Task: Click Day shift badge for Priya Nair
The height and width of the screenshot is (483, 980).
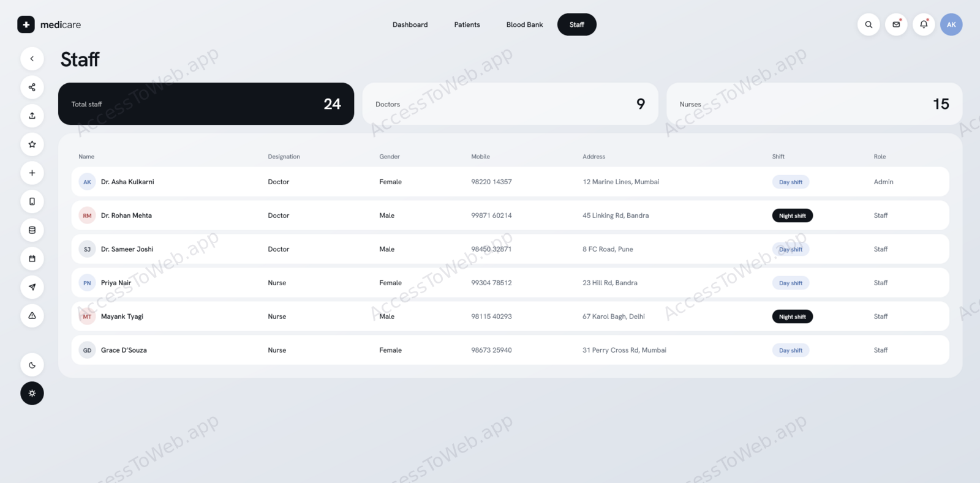Action: [791, 283]
